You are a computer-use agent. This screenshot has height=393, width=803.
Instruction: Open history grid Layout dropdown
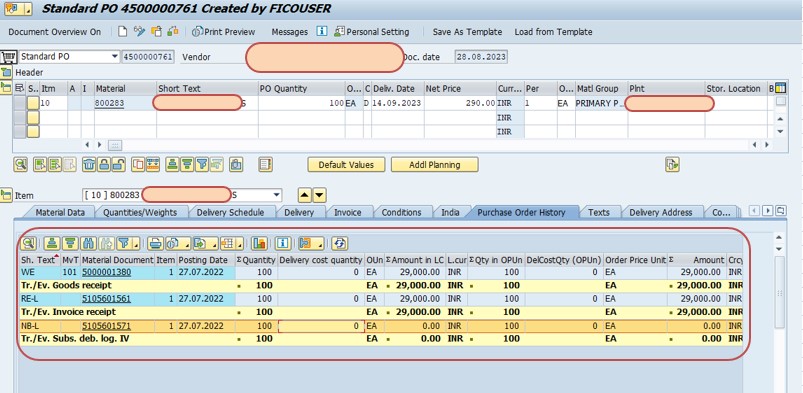tap(232, 242)
